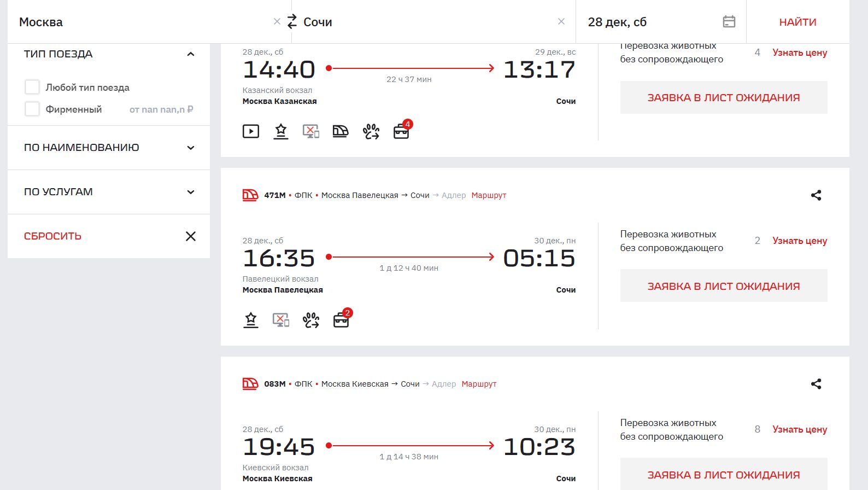Expand the 'По наименованию' filter section

click(x=191, y=148)
